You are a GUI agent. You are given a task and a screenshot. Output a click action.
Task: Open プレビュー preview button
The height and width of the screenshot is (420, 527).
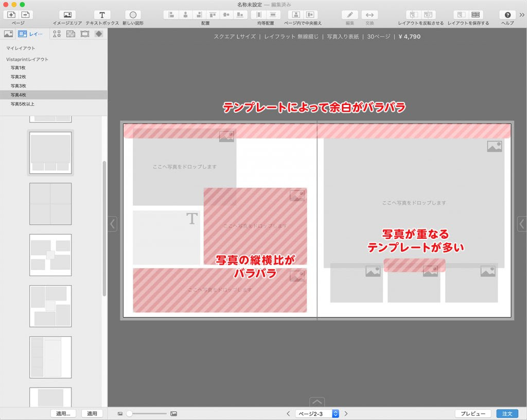pyautogui.click(x=473, y=414)
